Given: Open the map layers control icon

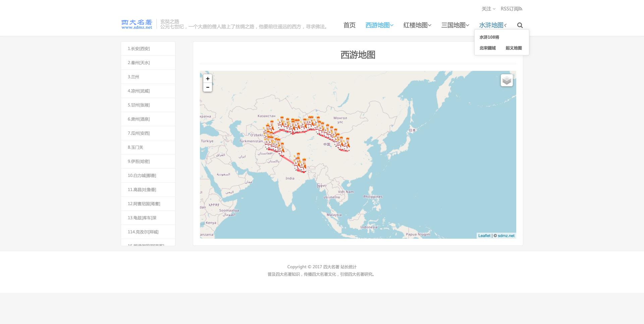Looking at the screenshot, I should pyautogui.click(x=507, y=80).
